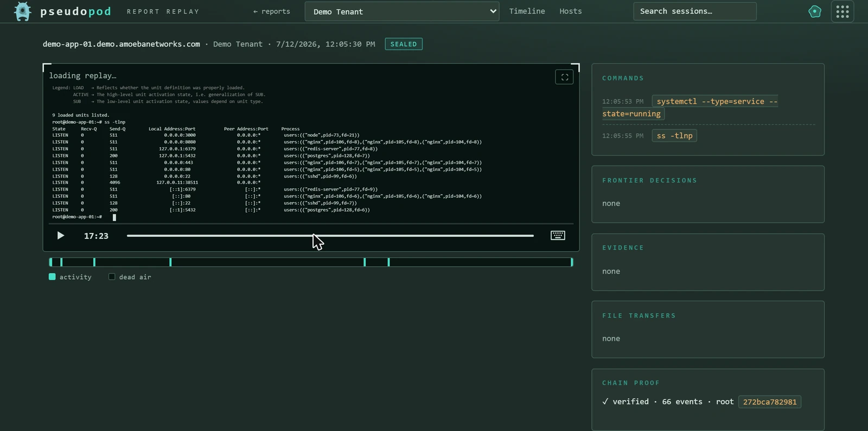The height and width of the screenshot is (431, 868).
Task: Click the SEALED status badge
Action: click(404, 44)
